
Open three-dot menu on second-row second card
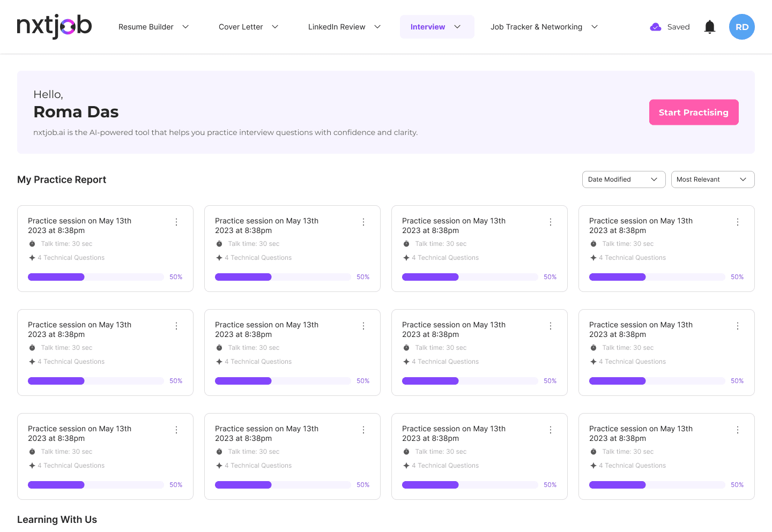(363, 326)
